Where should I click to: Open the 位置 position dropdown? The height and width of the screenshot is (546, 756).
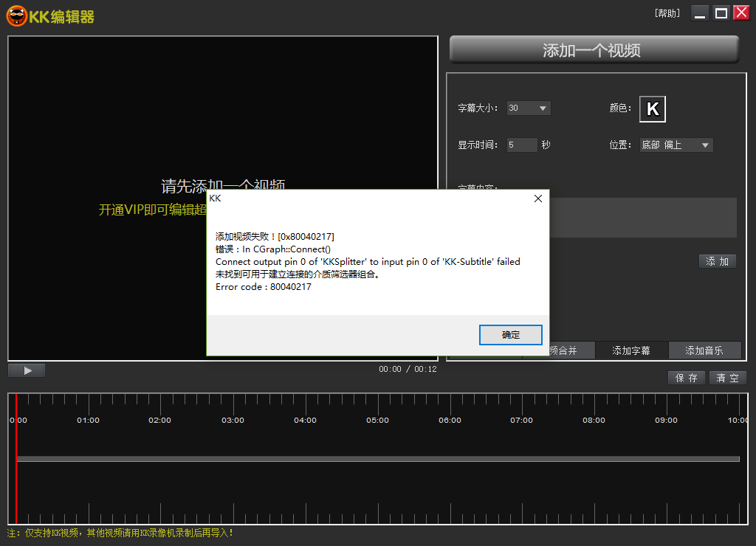point(676,145)
